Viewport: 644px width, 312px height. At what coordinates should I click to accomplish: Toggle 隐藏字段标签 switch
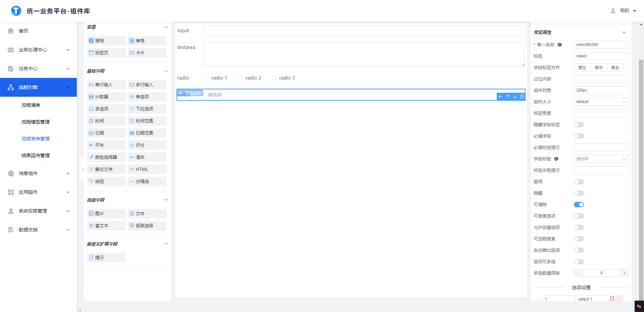[579, 125]
